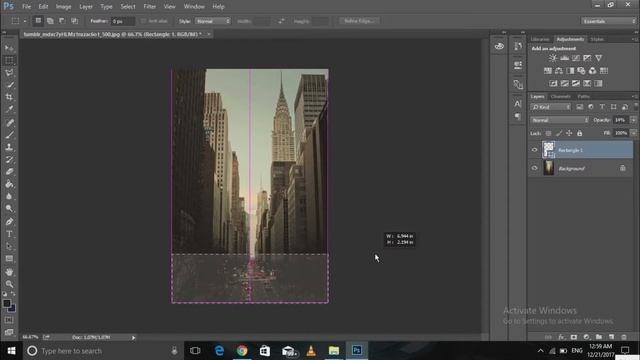Viewport: 640px width, 360px height.
Task: Toggle Lock transparent pixels
Action: tap(548, 133)
